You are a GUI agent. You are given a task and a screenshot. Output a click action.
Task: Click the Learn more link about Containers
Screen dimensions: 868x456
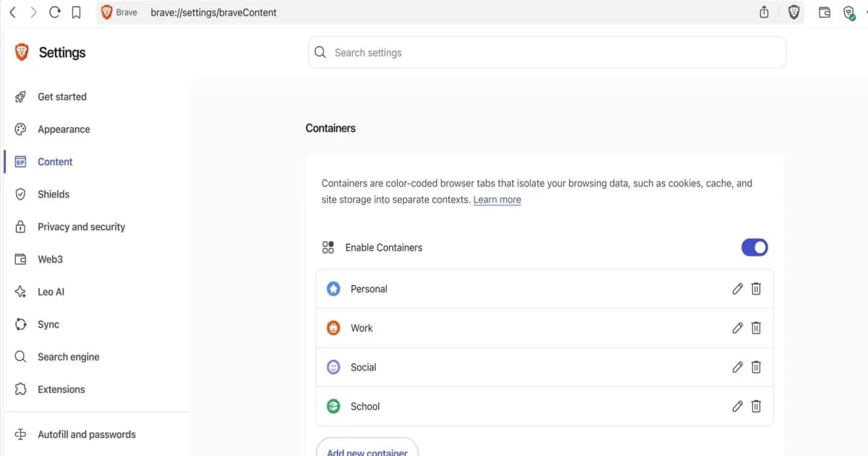[x=497, y=200]
